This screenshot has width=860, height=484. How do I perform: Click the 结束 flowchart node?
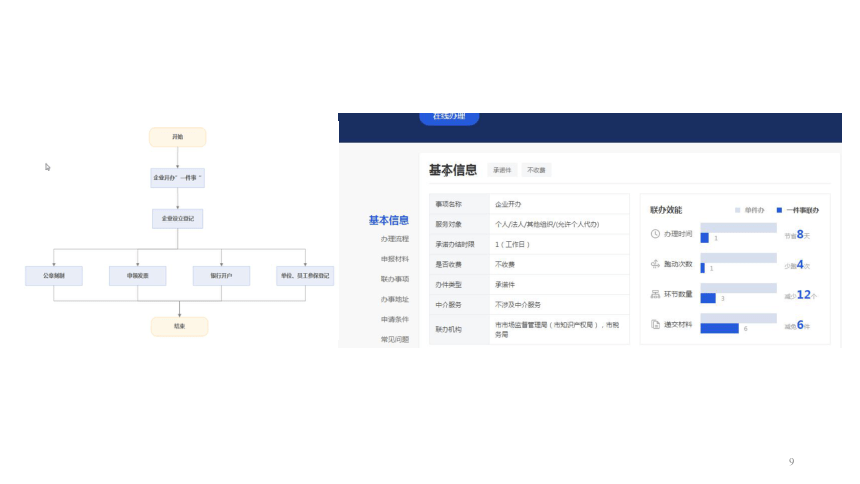[179, 327]
